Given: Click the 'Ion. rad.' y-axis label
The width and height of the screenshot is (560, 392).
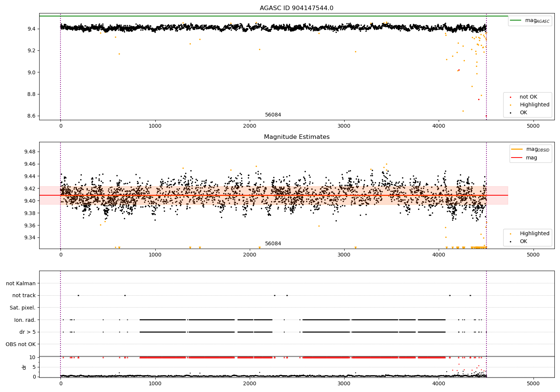Looking at the screenshot, I should click(x=25, y=320).
